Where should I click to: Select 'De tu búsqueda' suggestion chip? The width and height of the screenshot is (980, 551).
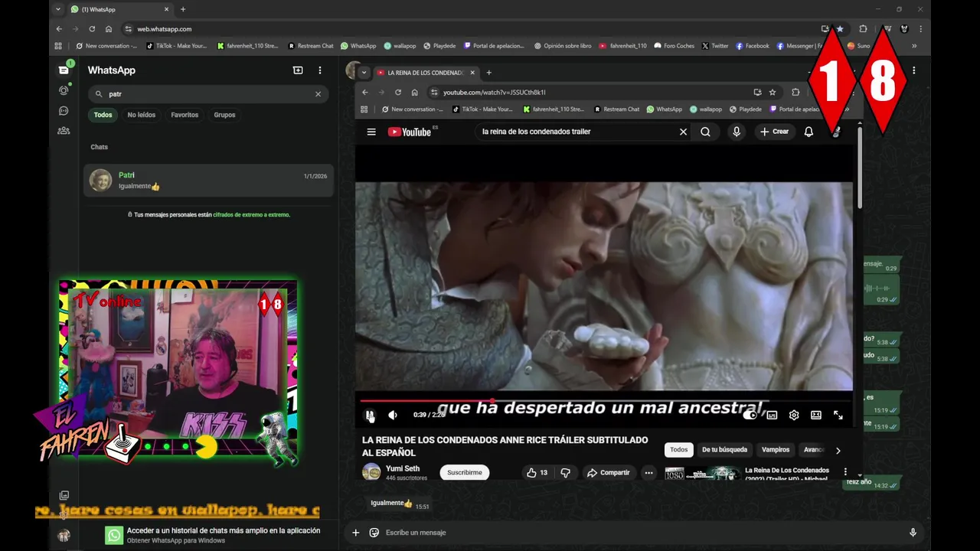[x=724, y=450]
